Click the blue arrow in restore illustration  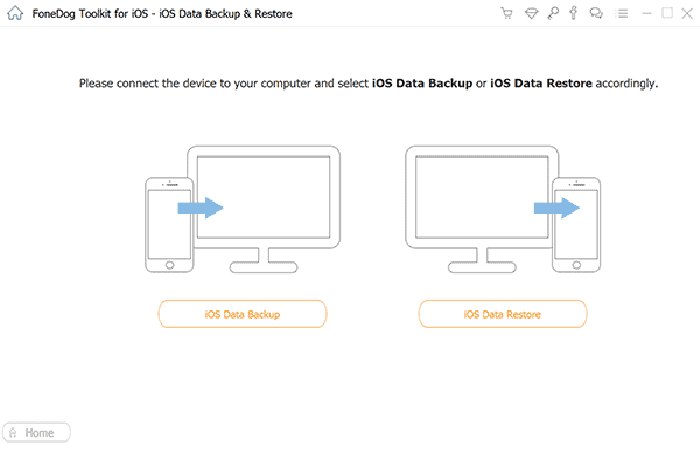click(x=557, y=208)
